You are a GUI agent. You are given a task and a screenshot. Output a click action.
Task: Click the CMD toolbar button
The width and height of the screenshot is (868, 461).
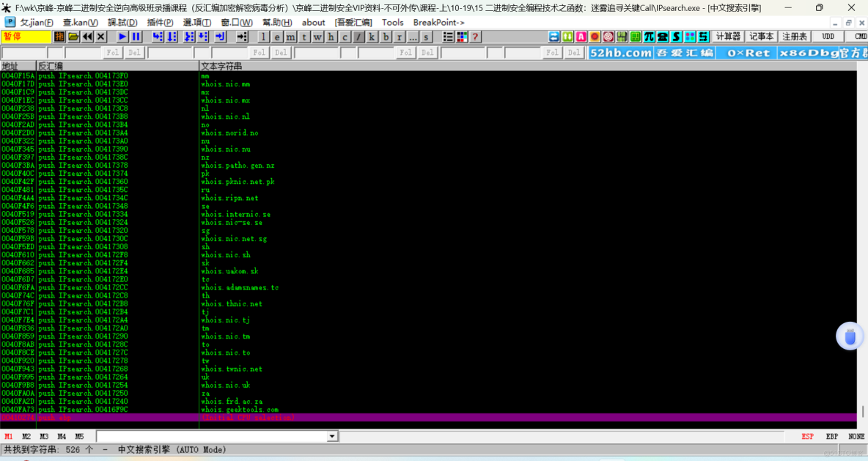[858, 37]
